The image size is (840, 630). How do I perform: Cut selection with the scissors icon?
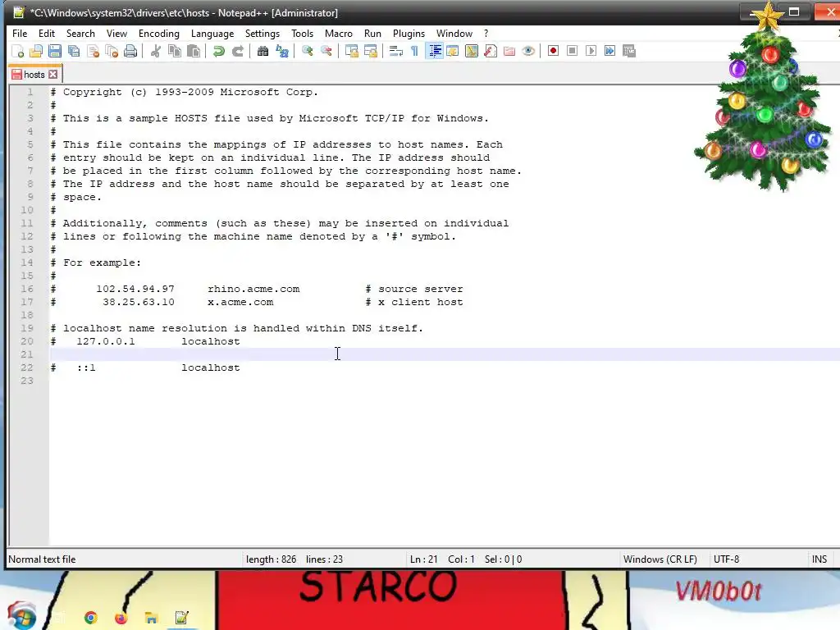point(156,51)
